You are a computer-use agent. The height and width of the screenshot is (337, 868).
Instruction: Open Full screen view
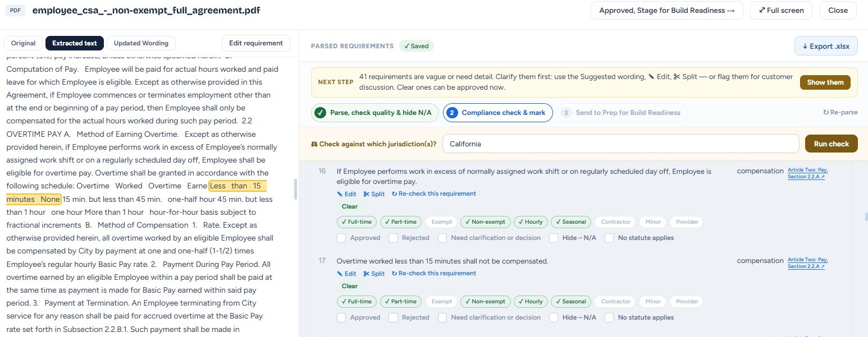tap(781, 10)
